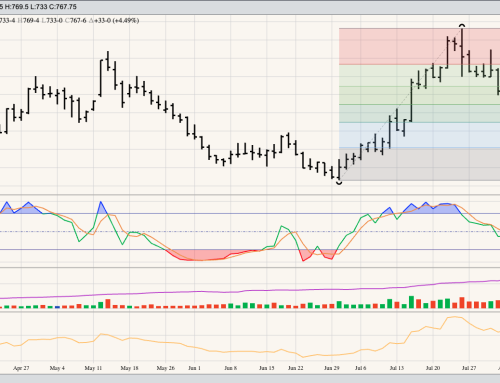This screenshot has height=383, width=500.
Task: Click the 'May 18' date label
Action: point(129,368)
